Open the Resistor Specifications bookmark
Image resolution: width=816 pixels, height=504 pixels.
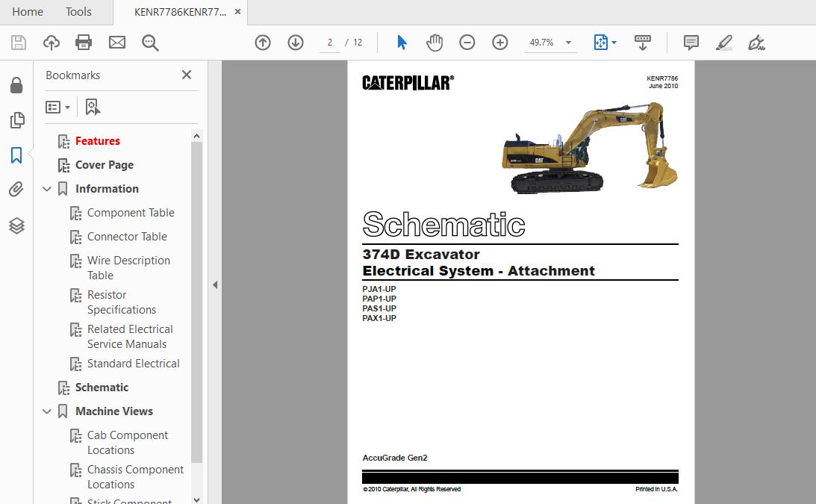pyautogui.click(x=121, y=302)
